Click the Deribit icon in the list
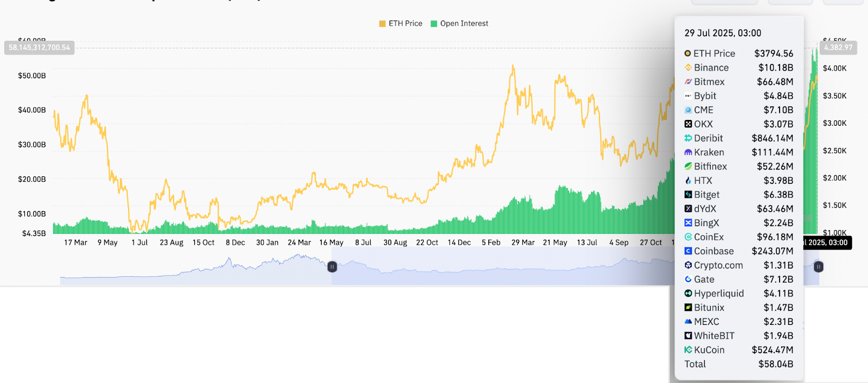The image size is (868, 383). pos(688,138)
